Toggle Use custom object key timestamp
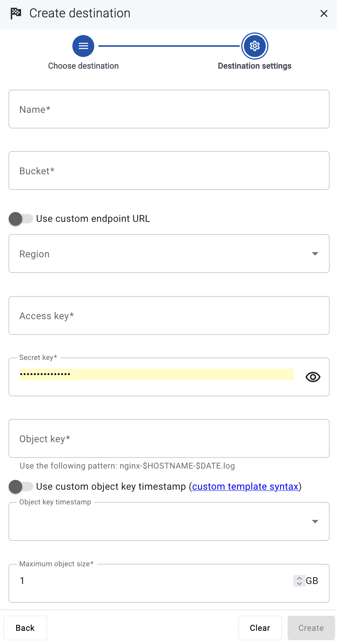The width and height of the screenshot is (337, 644). coord(21,487)
